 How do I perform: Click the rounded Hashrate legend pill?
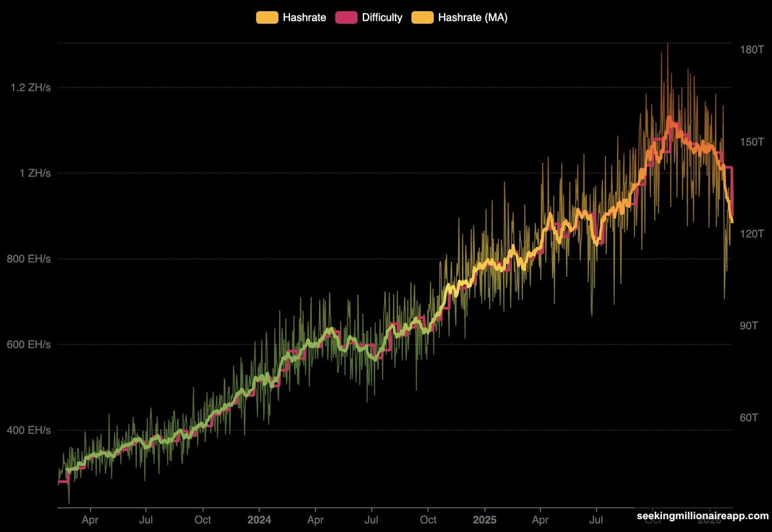266,17
